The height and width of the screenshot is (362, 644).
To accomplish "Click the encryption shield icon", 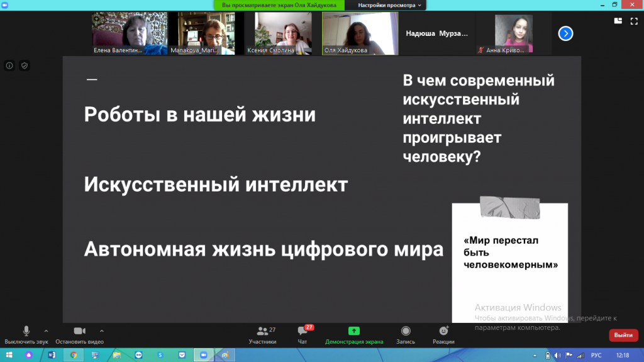I will pos(25,65).
